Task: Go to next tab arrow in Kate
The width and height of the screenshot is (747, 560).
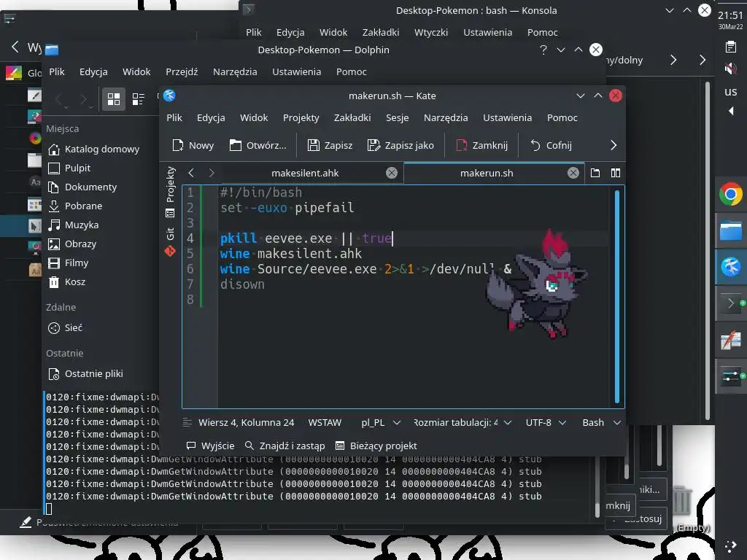Action: tap(212, 173)
